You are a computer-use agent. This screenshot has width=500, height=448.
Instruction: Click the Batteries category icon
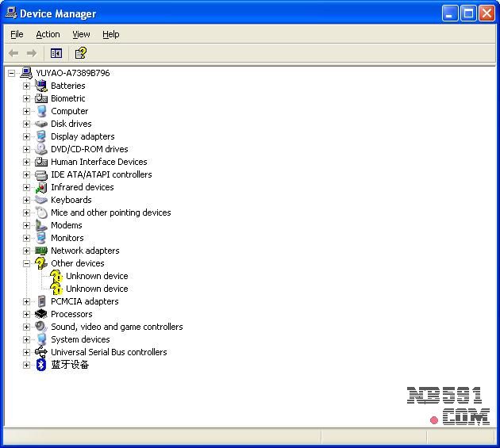(x=41, y=86)
